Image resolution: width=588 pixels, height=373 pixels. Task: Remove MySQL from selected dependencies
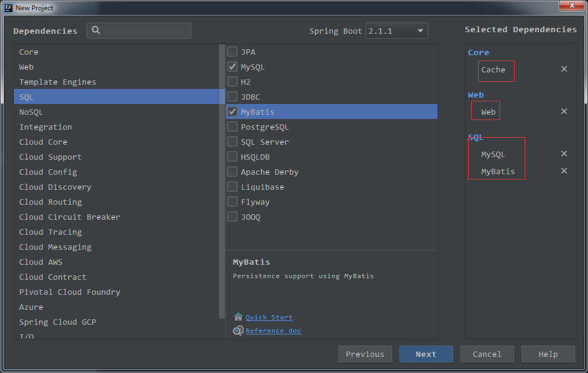[564, 154]
